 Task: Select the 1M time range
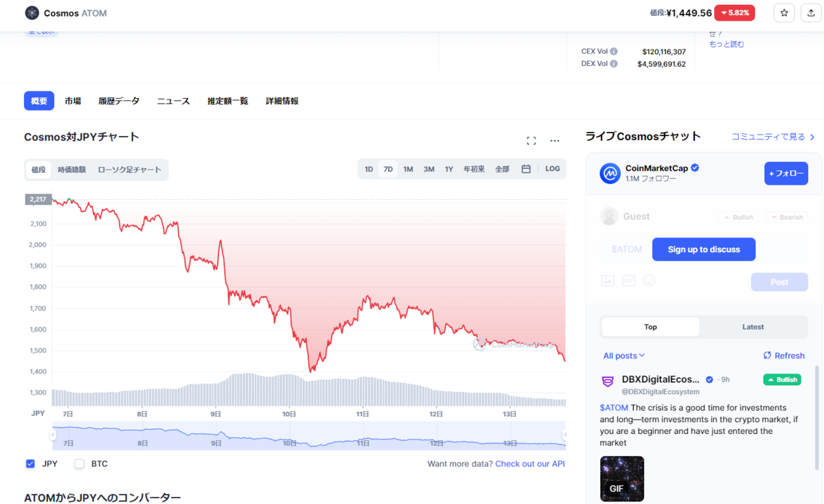tap(408, 169)
